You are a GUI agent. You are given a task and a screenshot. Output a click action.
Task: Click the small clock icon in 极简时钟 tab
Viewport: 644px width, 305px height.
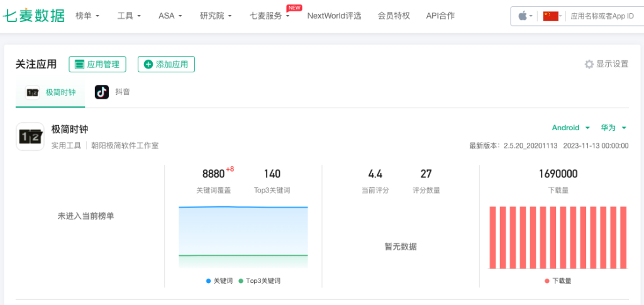click(x=33, y=92)
